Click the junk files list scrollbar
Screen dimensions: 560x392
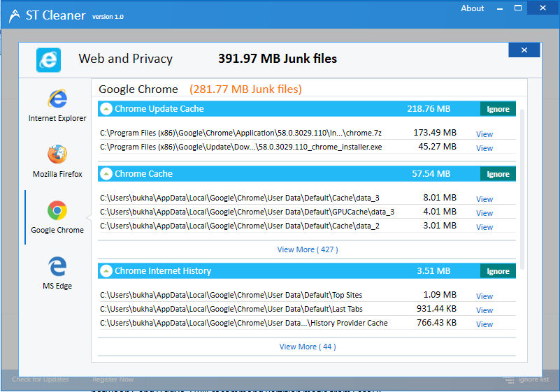click(x=522, y=189)
